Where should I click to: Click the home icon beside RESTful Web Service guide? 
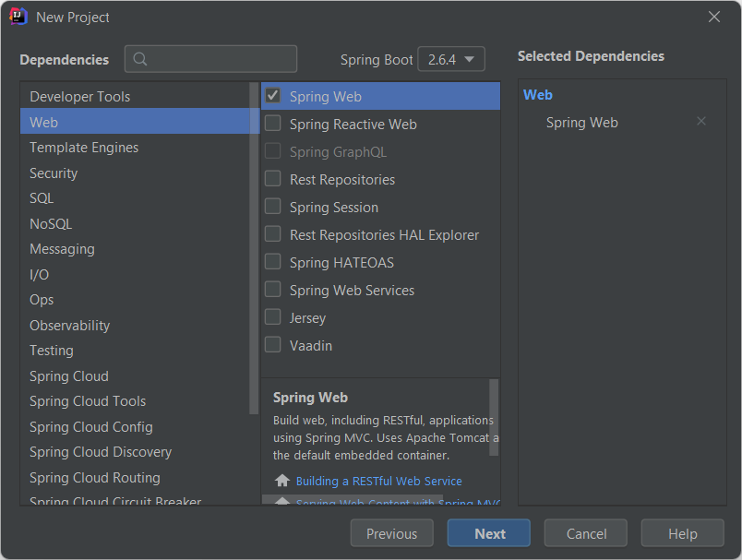click(281, 480)
